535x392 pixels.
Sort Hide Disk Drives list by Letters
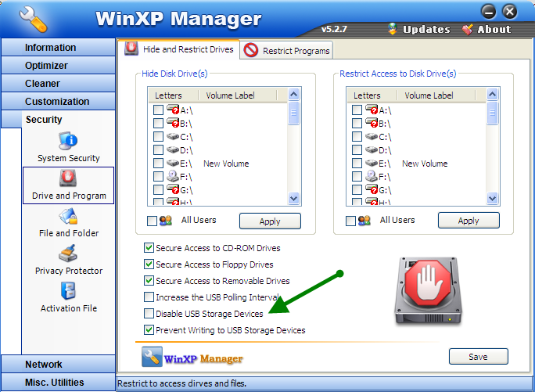[x=174, y=95]
